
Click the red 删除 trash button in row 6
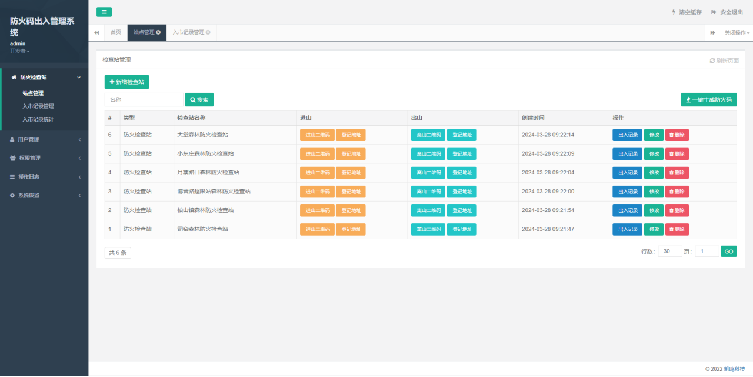677,135
